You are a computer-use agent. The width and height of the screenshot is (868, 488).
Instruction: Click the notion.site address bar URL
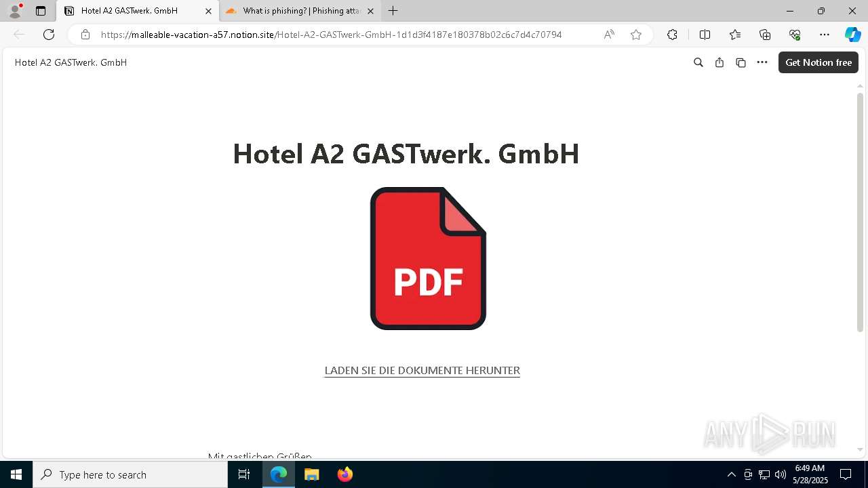point(331,35)
